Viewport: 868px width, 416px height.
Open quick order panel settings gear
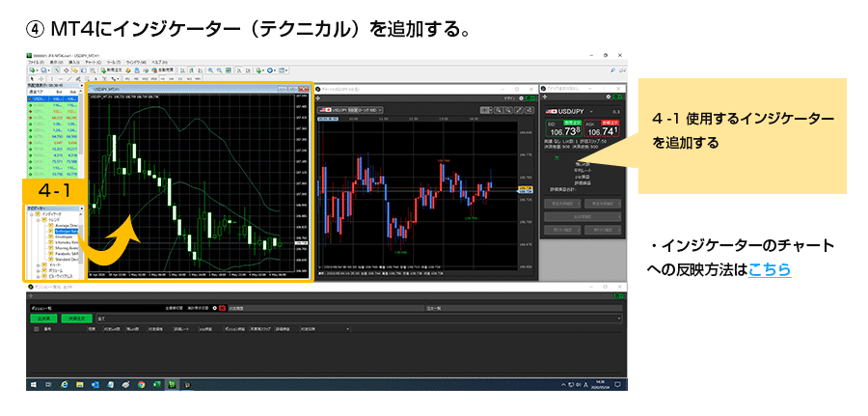pos(609,97)
